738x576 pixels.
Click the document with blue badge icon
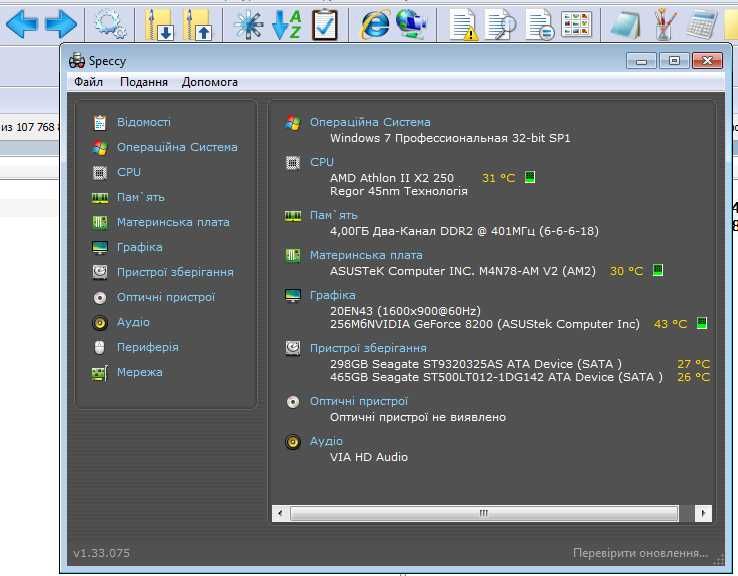(540, 24)
